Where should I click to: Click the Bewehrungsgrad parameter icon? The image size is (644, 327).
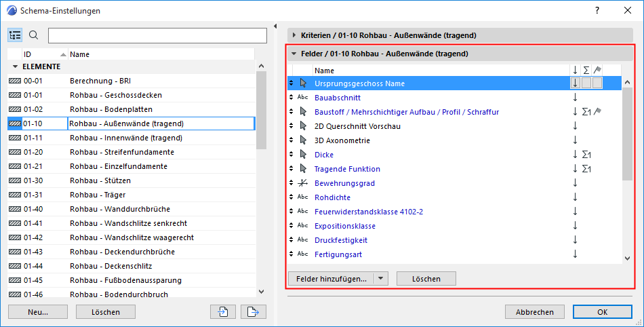pyautogui.click(x=303, y=182)
